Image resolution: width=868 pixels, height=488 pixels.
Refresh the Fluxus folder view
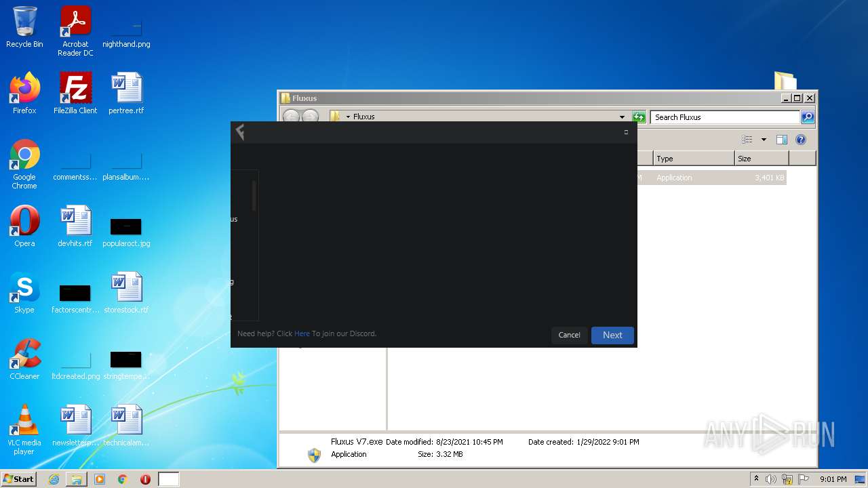pyautogui.click(x=638, y=117)
